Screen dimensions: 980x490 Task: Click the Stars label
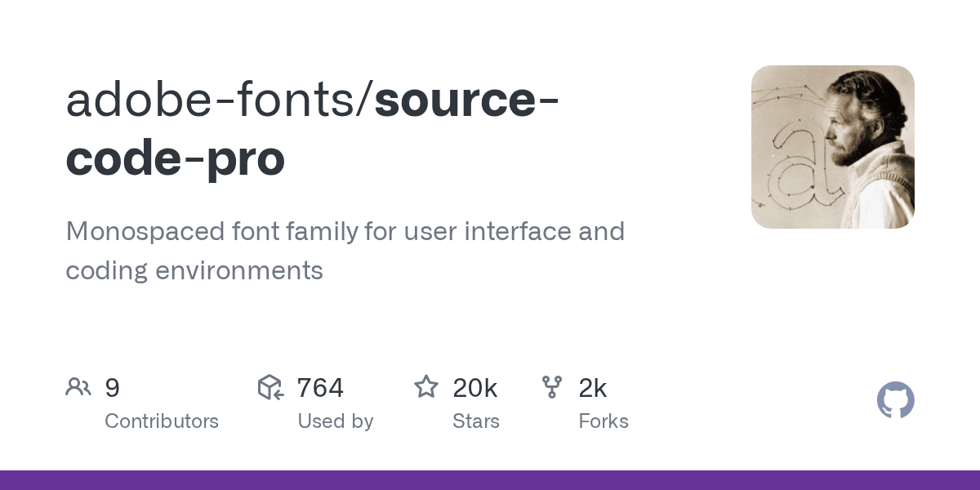476,421
